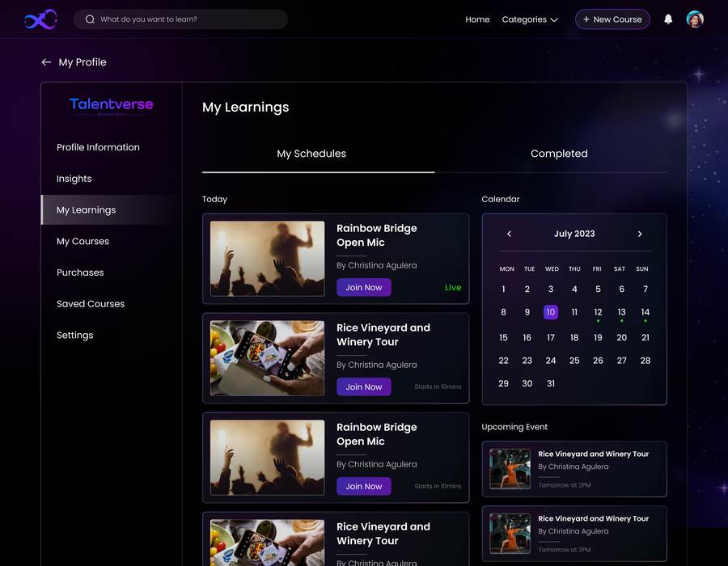Open second Rainbow Bridge Open Mic thumbnail
This screenshot has width=728, height=566.
pos(268,458)
